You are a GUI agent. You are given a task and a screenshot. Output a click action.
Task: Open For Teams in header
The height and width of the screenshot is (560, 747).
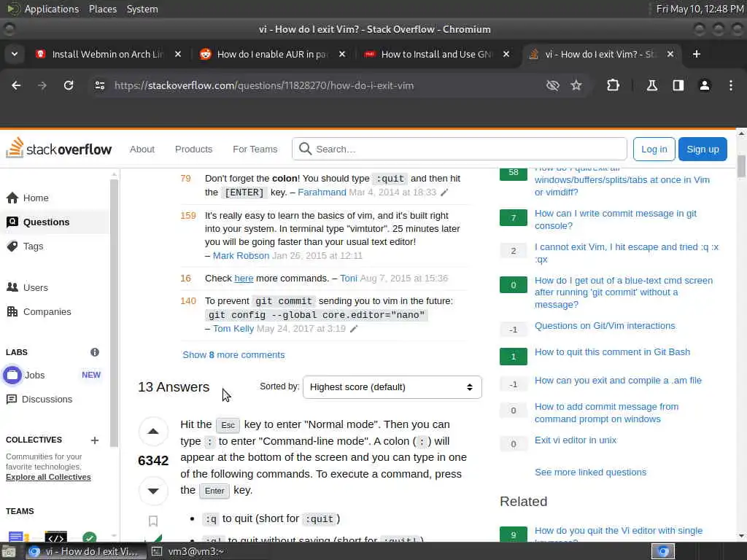255,149
